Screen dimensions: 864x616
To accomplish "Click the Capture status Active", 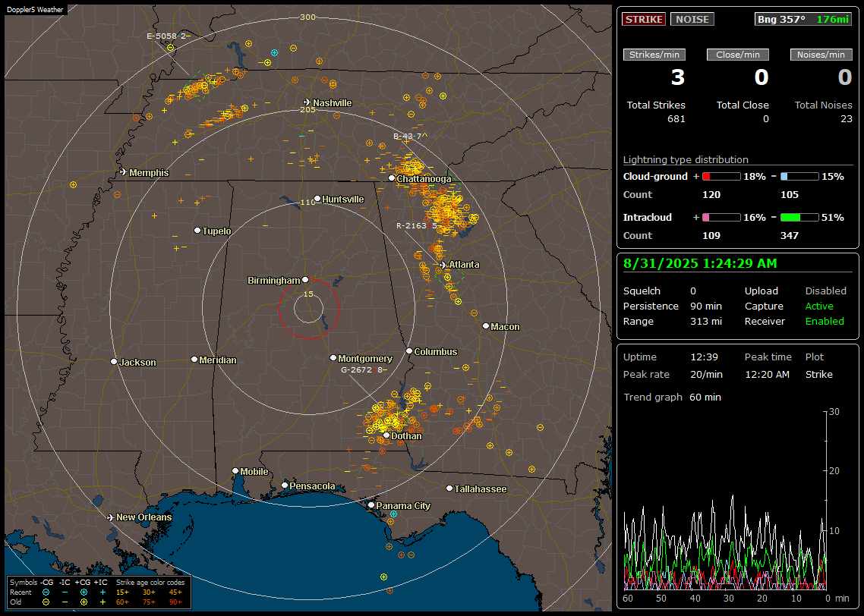I will coord(818,306).
